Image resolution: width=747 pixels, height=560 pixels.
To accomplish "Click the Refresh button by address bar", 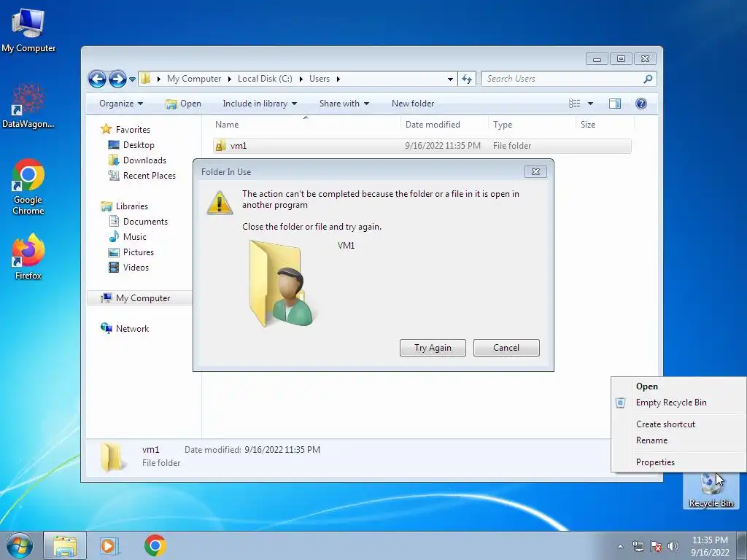I will [467, 79].
